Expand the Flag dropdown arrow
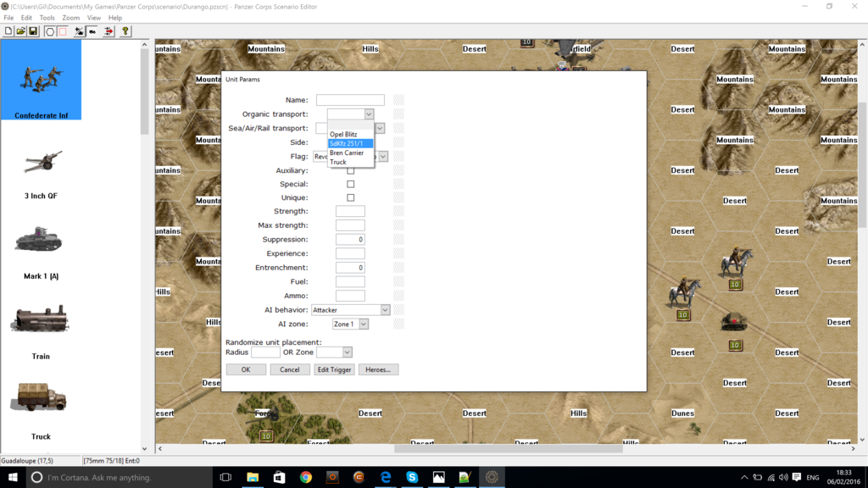 point(383,157)
